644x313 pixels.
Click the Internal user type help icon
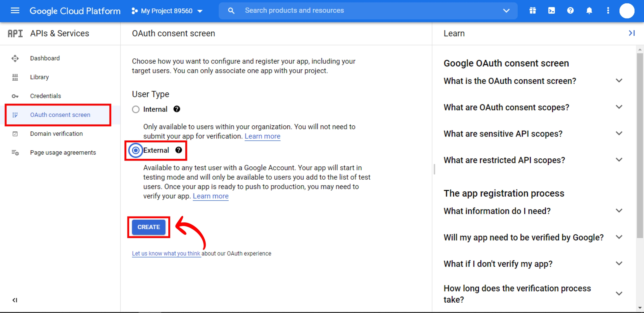pyautogui.click(x=177, y=109)
